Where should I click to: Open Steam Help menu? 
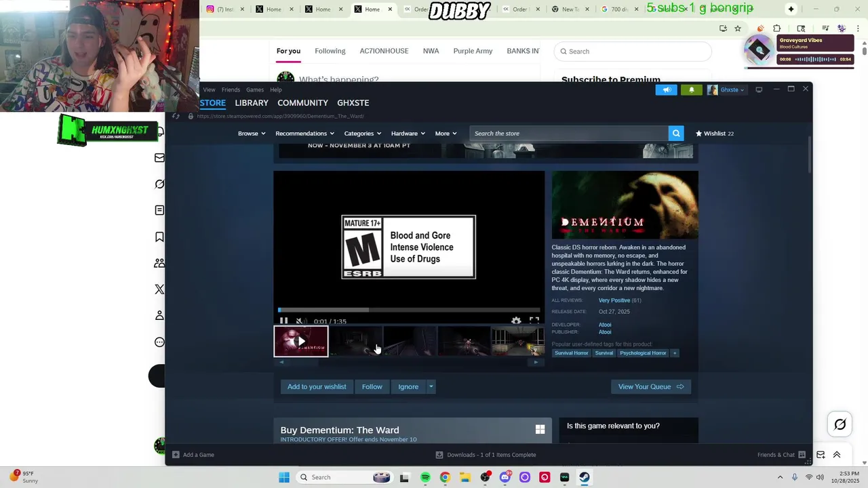tap(276, 89)
